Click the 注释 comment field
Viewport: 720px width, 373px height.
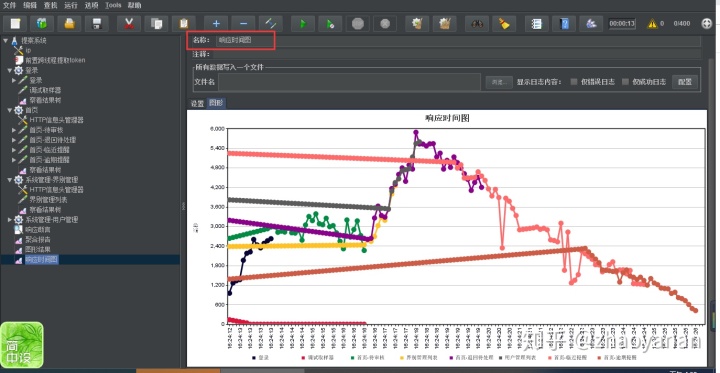click(x=456, y=54)
